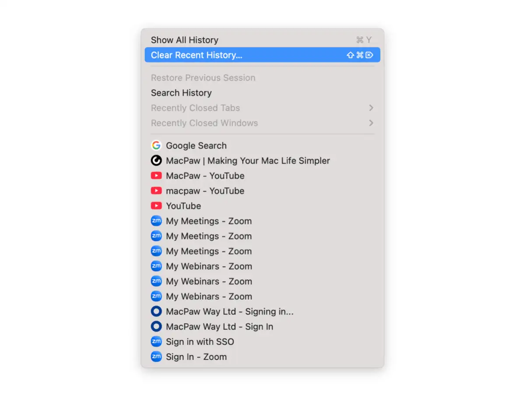The image size is (532, 419).
Task: Click Zoom icon next to 'Sign in with SSO'
Action: [x=156, y=342]
